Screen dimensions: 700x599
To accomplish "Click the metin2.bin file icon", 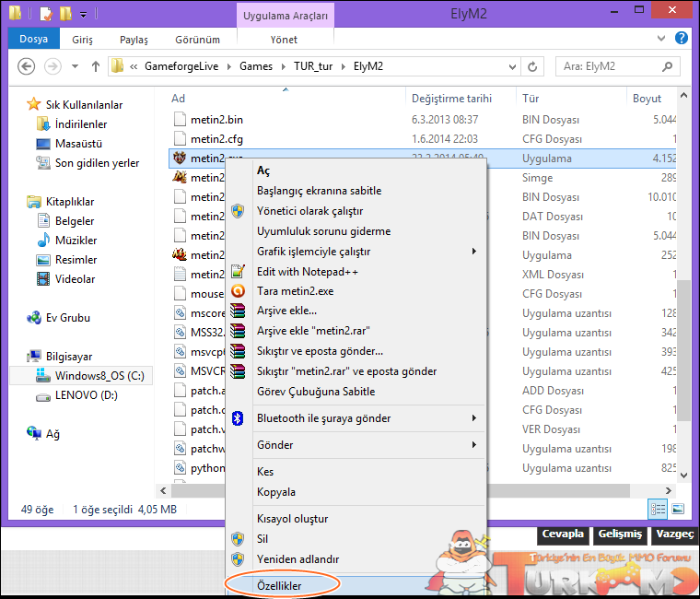I will [x=180, y=119].
